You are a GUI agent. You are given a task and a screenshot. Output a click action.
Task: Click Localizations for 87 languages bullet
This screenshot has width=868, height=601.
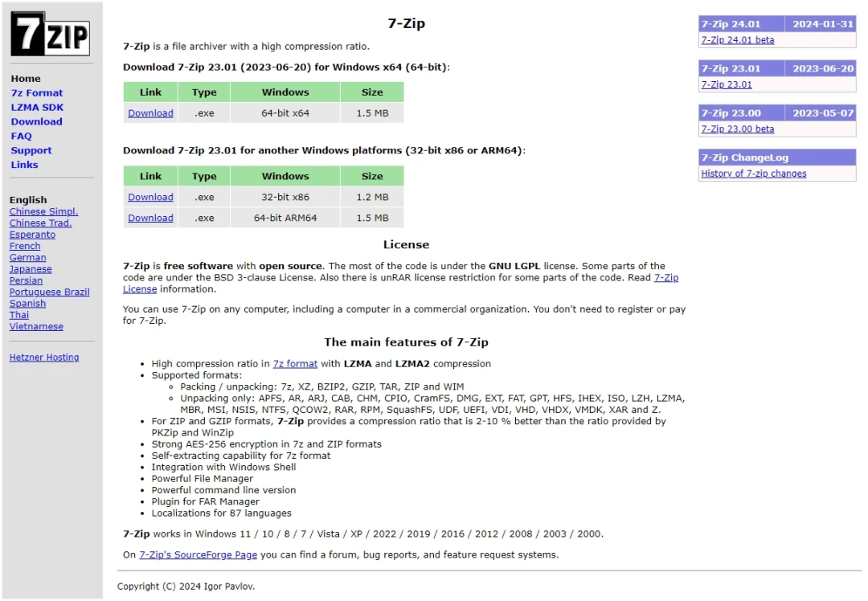(x=222, y=513)
